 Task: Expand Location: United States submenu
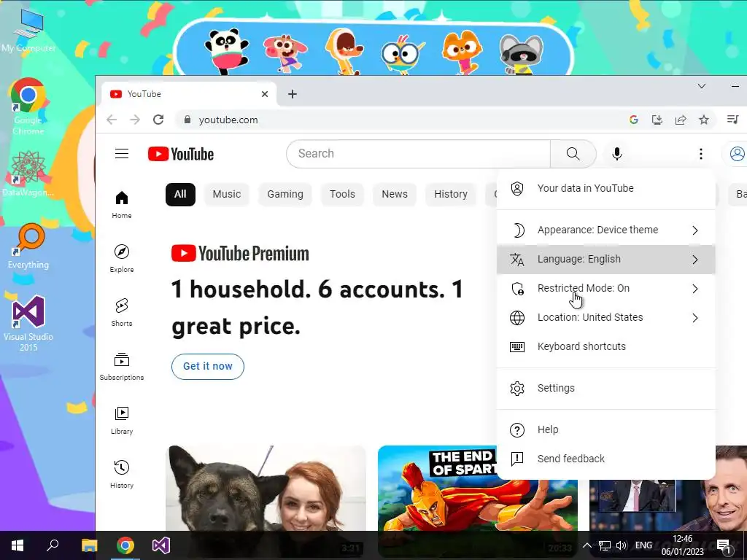tap(605, 318)
